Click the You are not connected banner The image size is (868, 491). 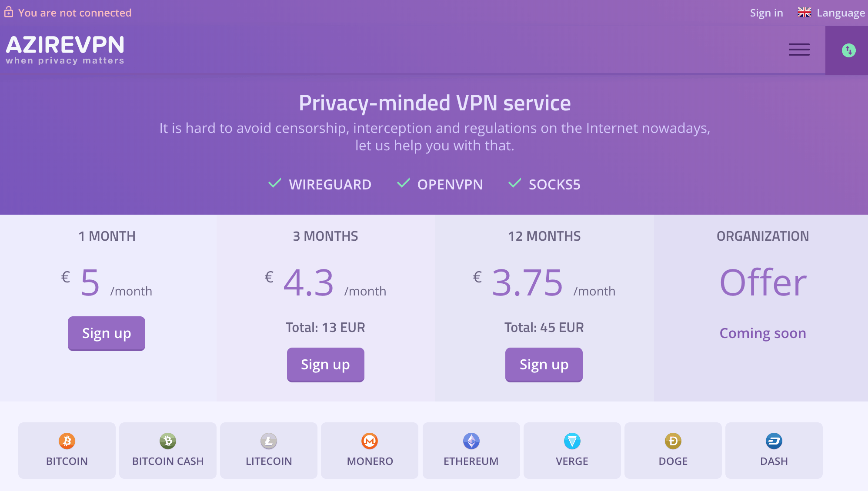[x=75, y=12]
